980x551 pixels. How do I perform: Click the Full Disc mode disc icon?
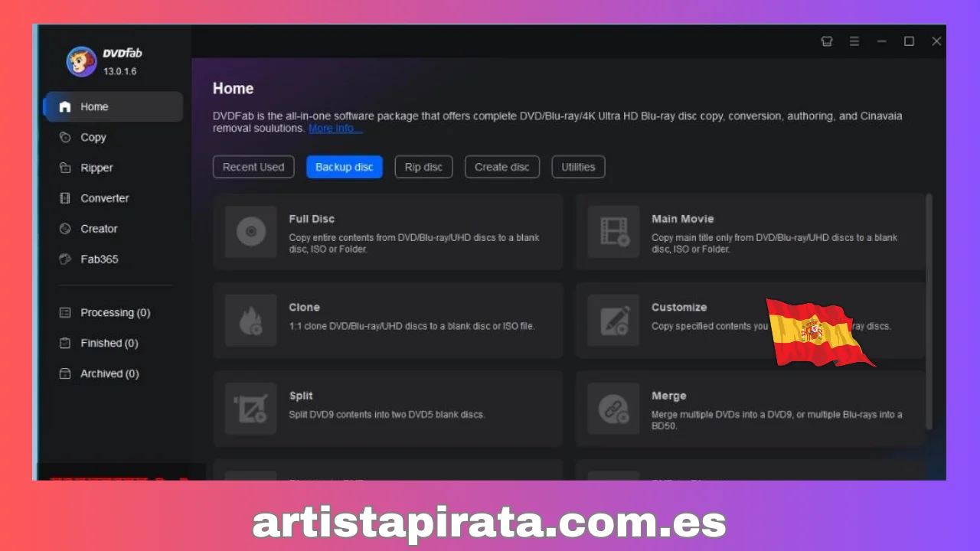click(251, 231)
